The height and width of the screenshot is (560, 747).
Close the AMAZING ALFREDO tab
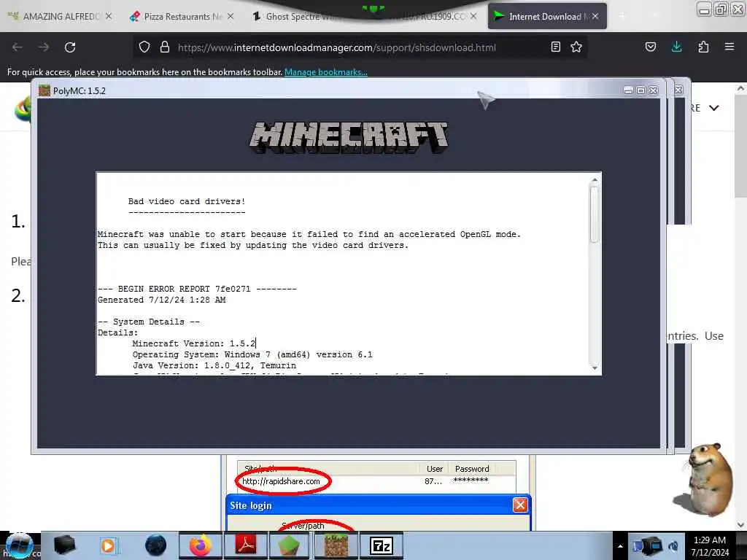coord(109,16)
